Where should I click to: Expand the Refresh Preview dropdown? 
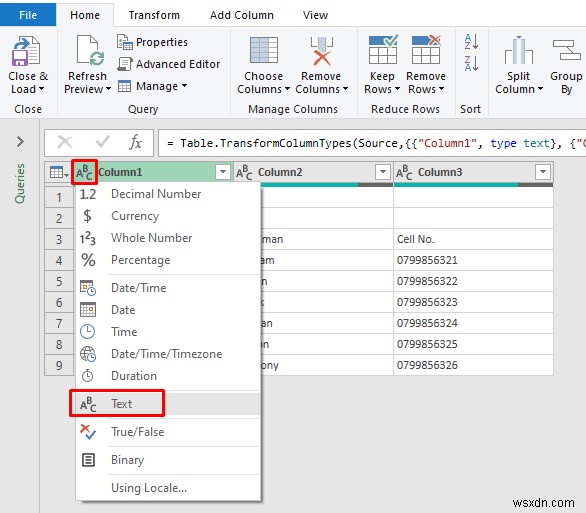108,89
